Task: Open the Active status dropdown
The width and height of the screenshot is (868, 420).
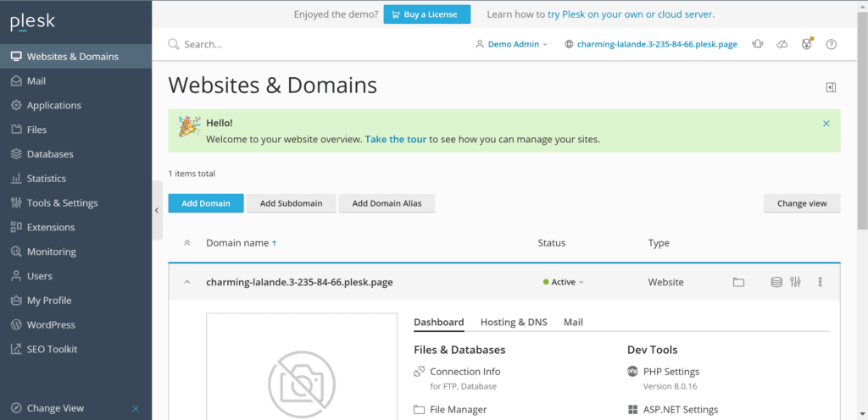Action: tap(564, 282)
